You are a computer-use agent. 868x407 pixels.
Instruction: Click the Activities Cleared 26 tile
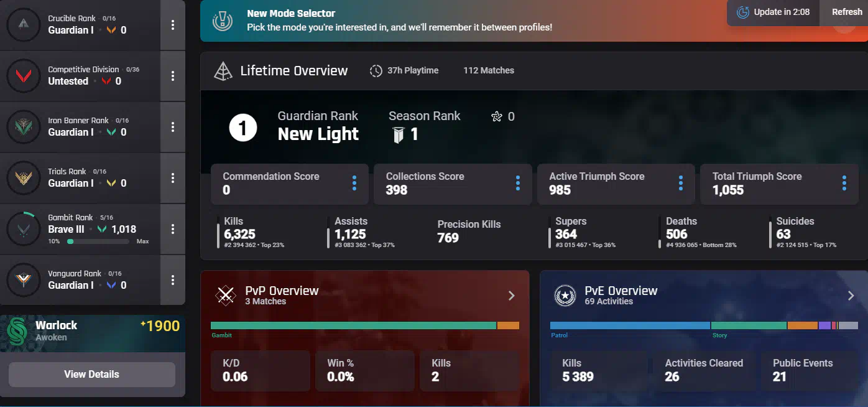[704, 370]
